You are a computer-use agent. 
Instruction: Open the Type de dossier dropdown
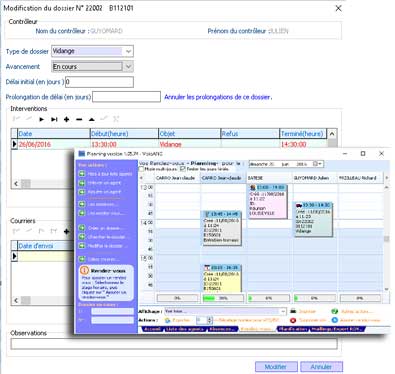pyautogui.click(x=128, y=51)
